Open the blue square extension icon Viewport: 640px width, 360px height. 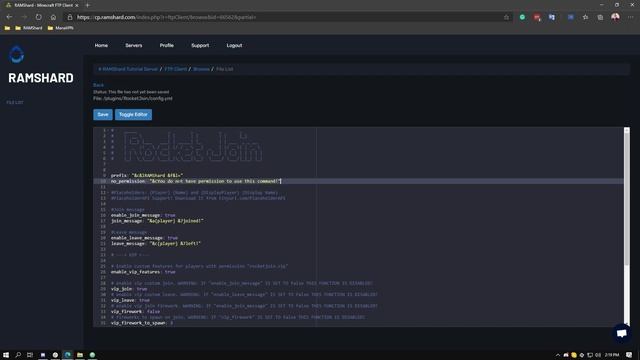click(571, 17)
